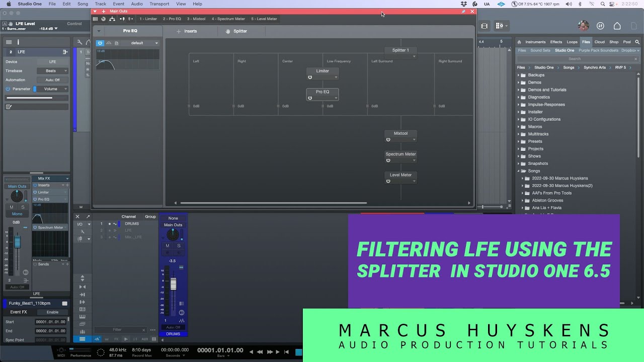Toggle the Parameter power button in inspector
The height and width of the screenshot is (362, 644).
click(x=8, y=89)
